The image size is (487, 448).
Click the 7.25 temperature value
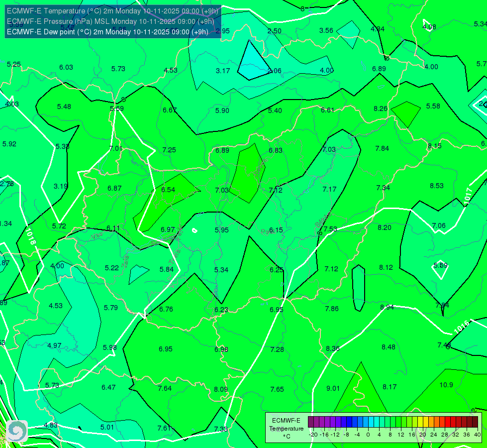pyautogui.click(x=169, y=150)
